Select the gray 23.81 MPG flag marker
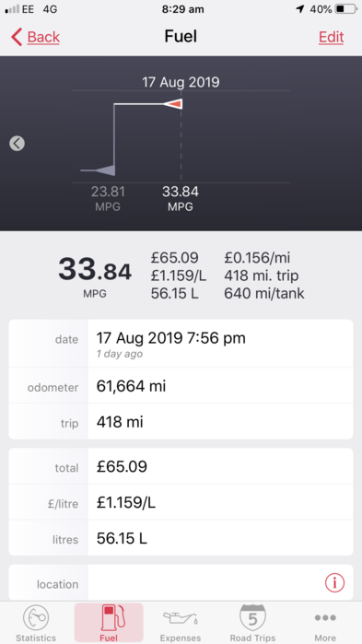Screen dimensions: 362x644 [x=105, y=170]
